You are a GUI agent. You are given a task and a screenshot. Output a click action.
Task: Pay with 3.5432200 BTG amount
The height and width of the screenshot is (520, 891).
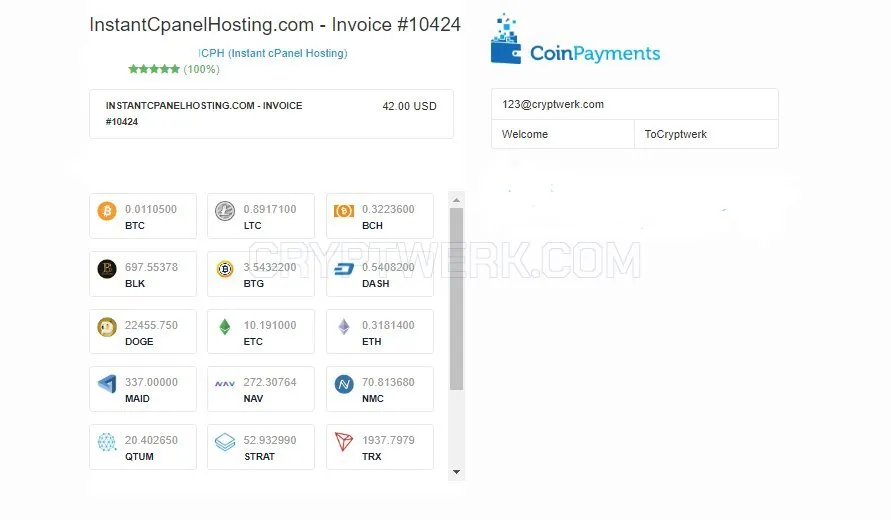tap(270, 267)
